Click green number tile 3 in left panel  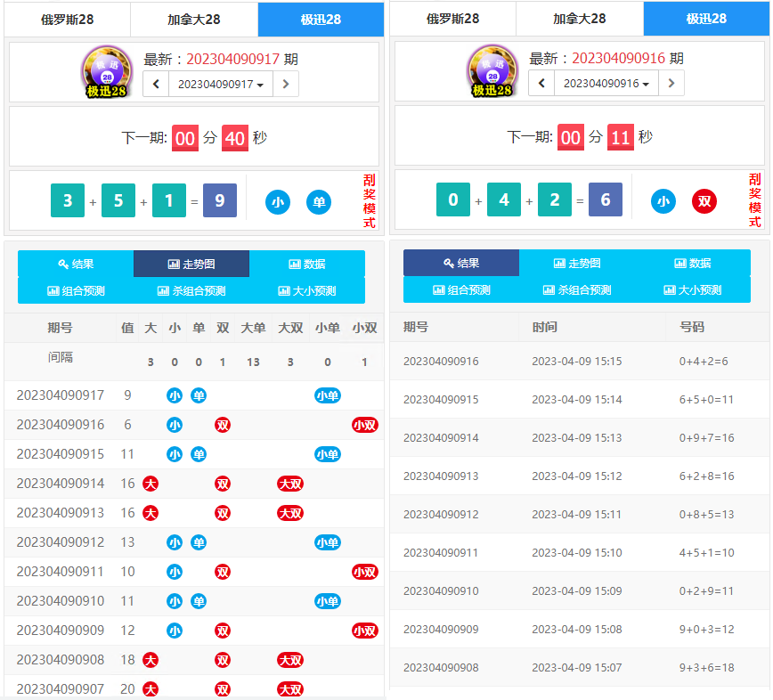pyautogui.click(x=68, y=200)
